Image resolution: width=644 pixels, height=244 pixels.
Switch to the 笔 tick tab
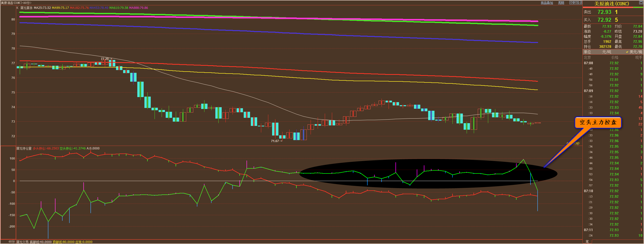[587, 241]
